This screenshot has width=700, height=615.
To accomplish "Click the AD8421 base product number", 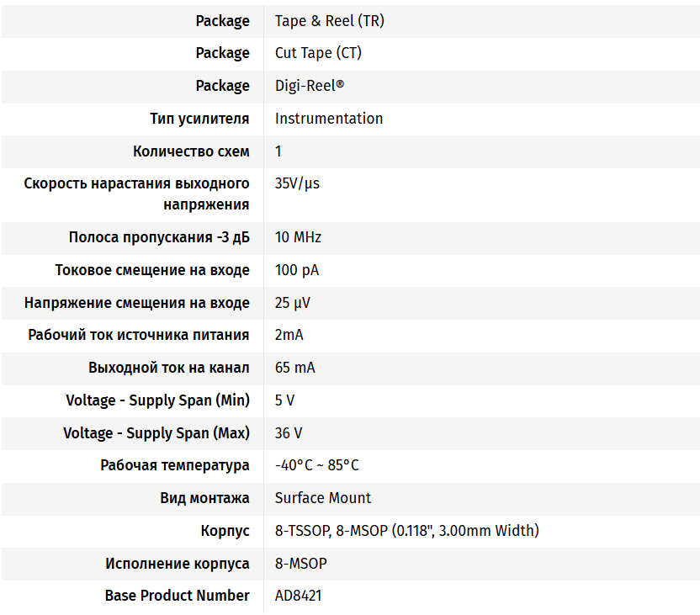I will [298, 596].
